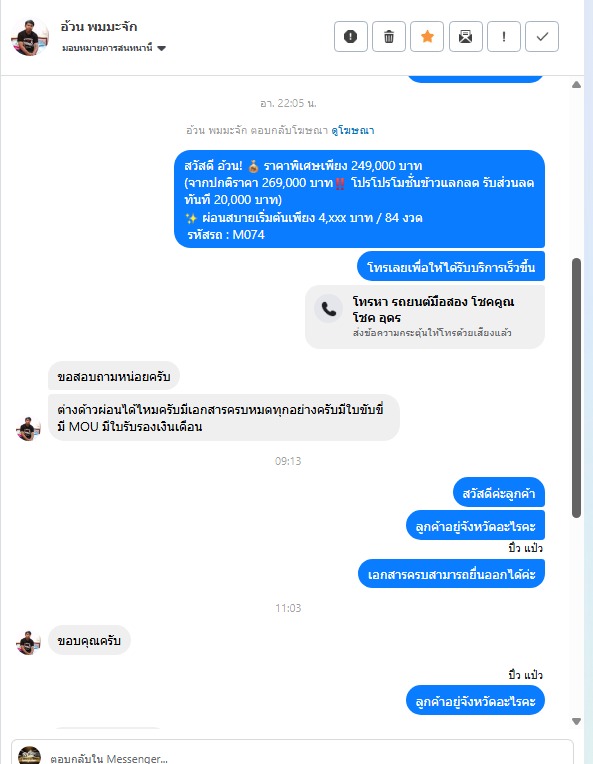Click the blue promo message with รหัสรถ M074
593x764 pixels.
point(360,199)
